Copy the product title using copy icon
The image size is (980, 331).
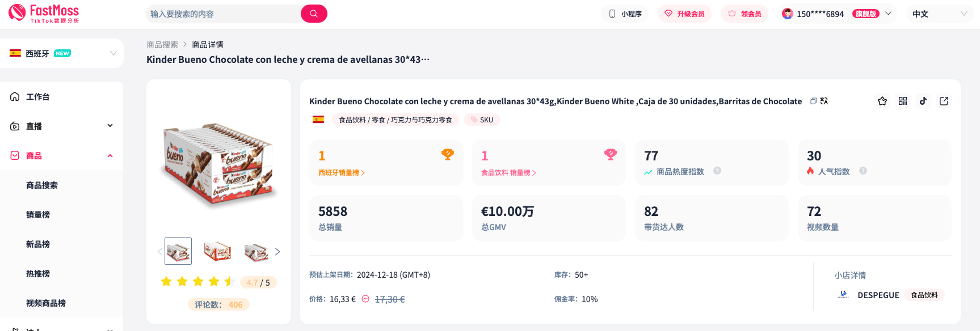pos(813,101)
